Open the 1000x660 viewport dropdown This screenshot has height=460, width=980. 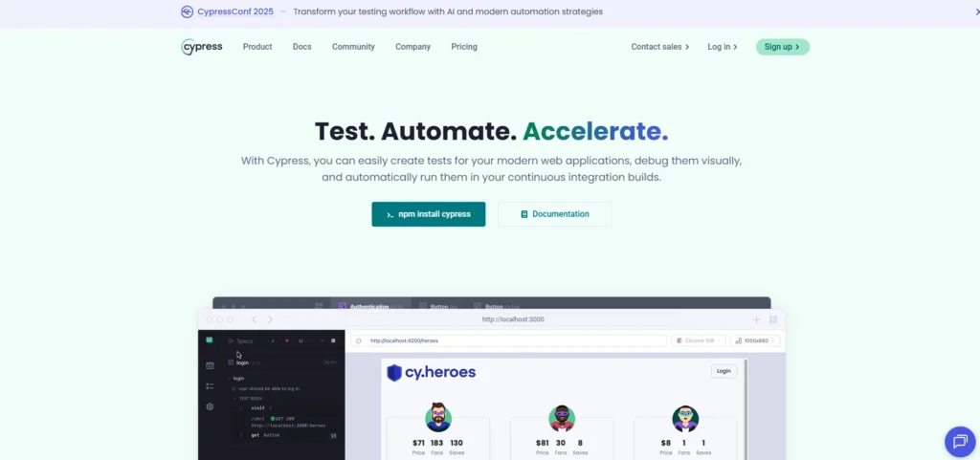(755, 340)
